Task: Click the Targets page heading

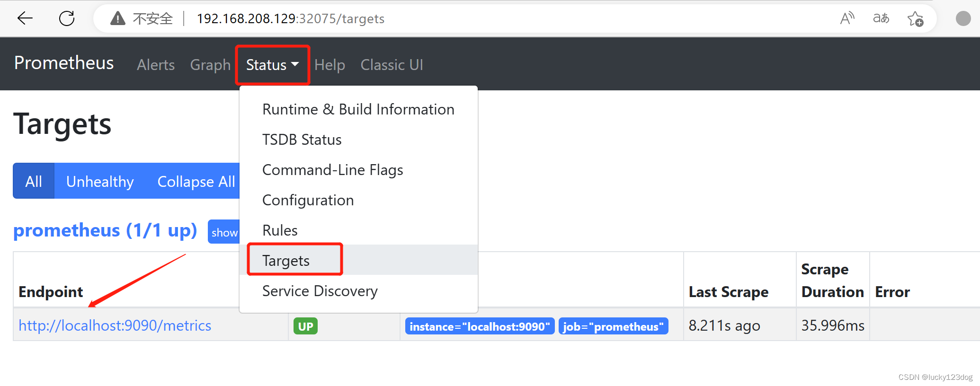Action: point(62,124)
